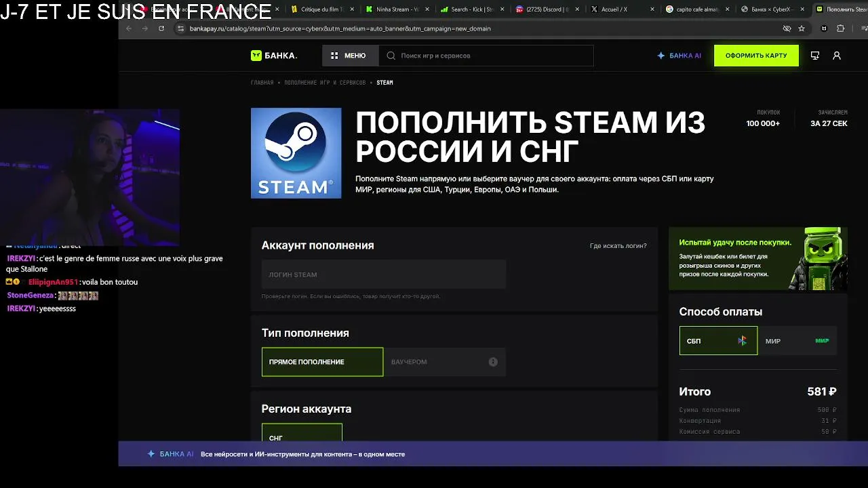Choose СБП as the payment method
Viewport: 868px width, 488px height.
pos(718,341)
